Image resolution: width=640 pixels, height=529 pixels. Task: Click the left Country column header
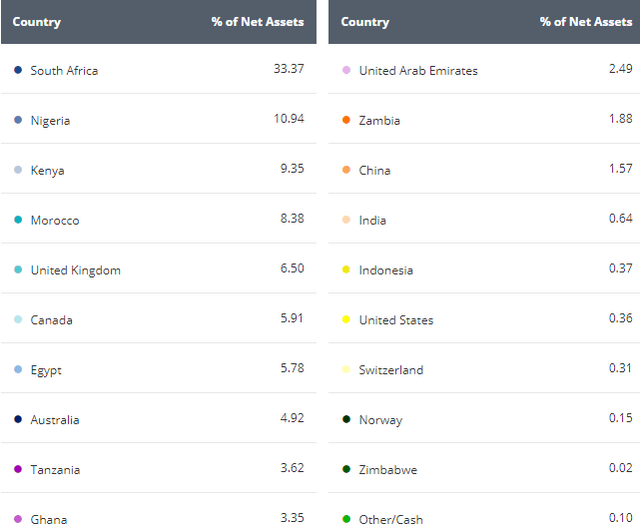(37, 22)
